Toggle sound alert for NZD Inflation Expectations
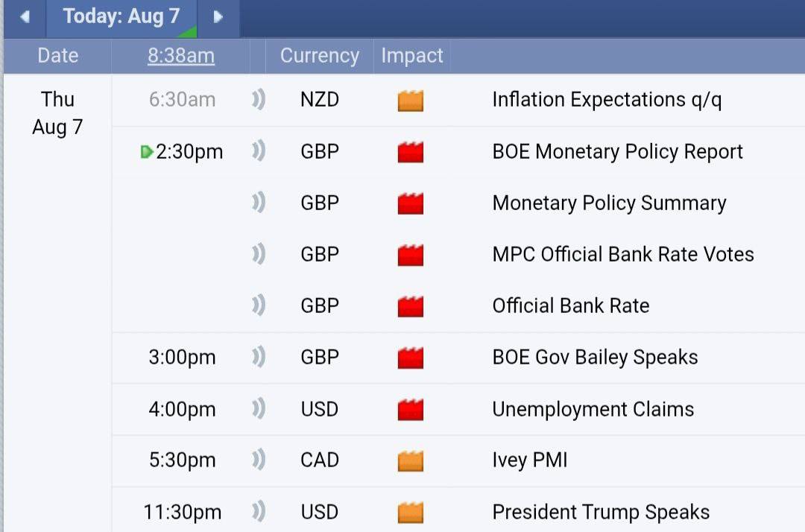The height and width of the screenshot is (532, 805). (x=259, y=100)
